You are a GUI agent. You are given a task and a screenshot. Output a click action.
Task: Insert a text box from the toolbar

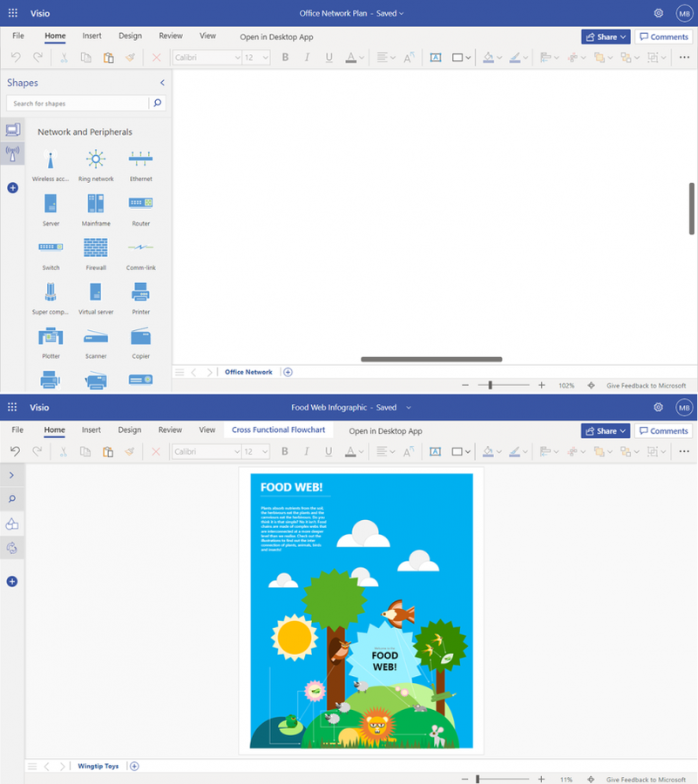pos(436,57)
